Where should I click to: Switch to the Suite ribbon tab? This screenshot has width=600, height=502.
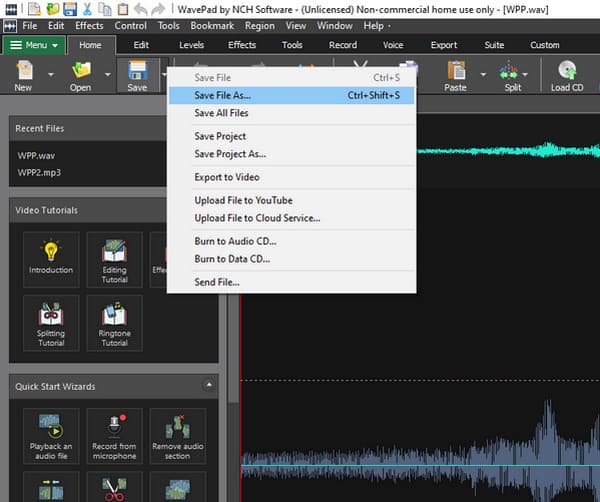tap(494, 45)
